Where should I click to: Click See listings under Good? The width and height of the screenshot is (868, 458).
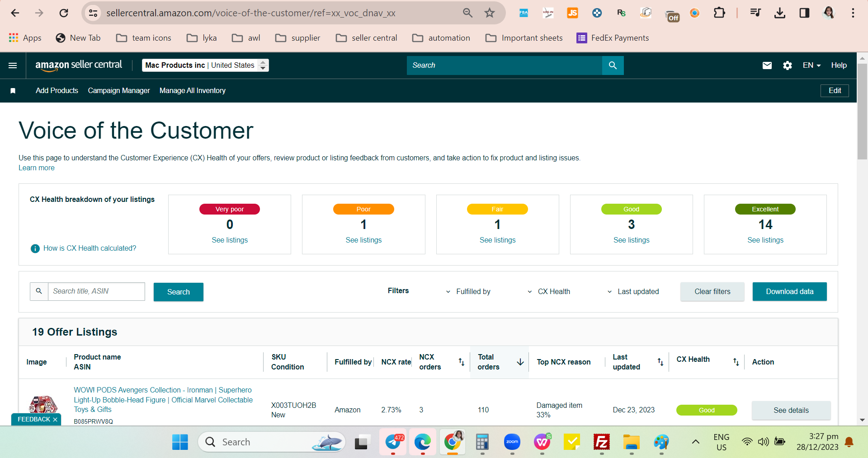pyautogui.click(x=632, y=240)
